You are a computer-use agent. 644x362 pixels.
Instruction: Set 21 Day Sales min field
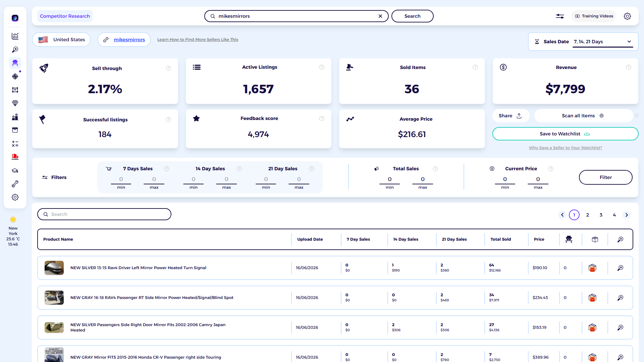[x=266, y=179]
